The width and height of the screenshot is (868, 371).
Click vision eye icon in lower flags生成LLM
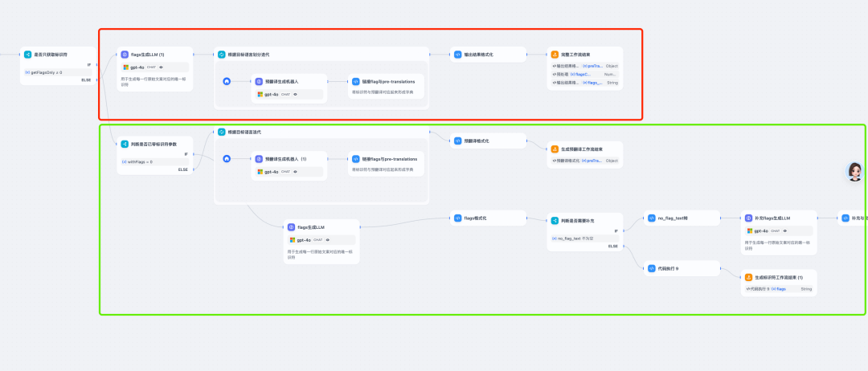328,240
